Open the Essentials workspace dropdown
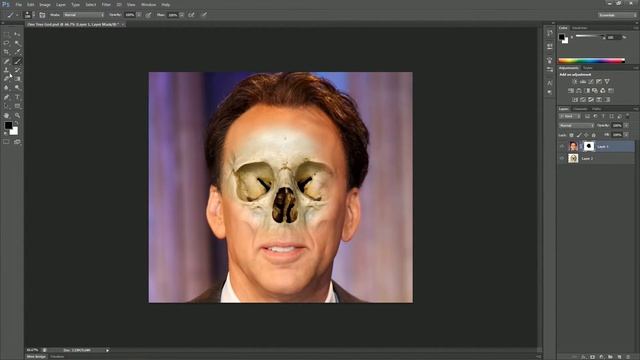 click(617, 15)
